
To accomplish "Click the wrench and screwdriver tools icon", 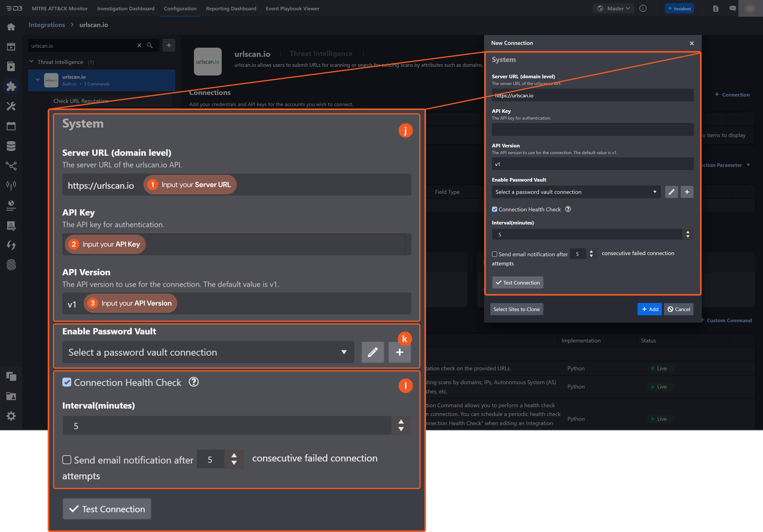I will tap(11, 106).
